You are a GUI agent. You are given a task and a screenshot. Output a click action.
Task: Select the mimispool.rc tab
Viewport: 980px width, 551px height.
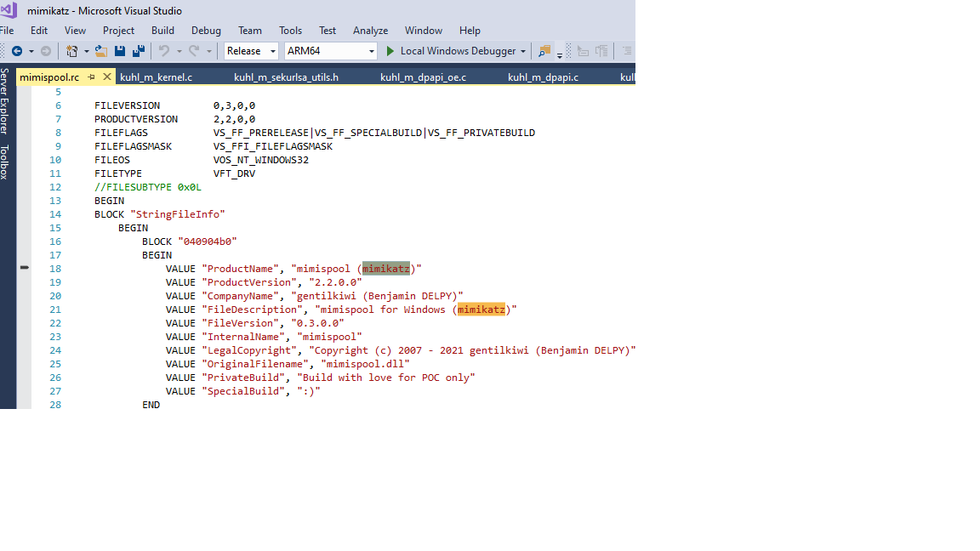click(x=49, y=77)
